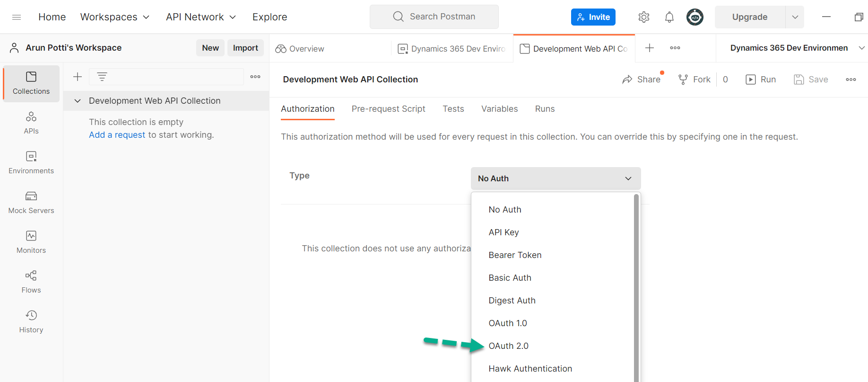Select the Development Web API Collection tab

click(574, 49)
